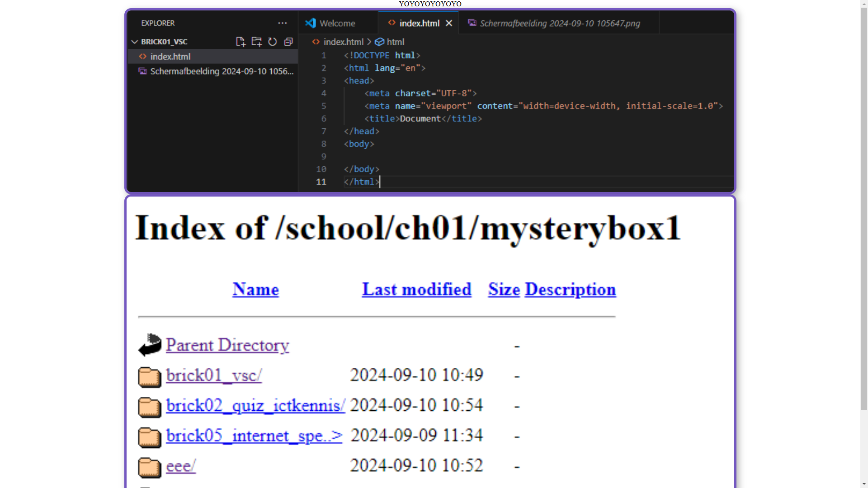Select index.html in the Explorer file tree
868x488 pixels.
[170, 56]
